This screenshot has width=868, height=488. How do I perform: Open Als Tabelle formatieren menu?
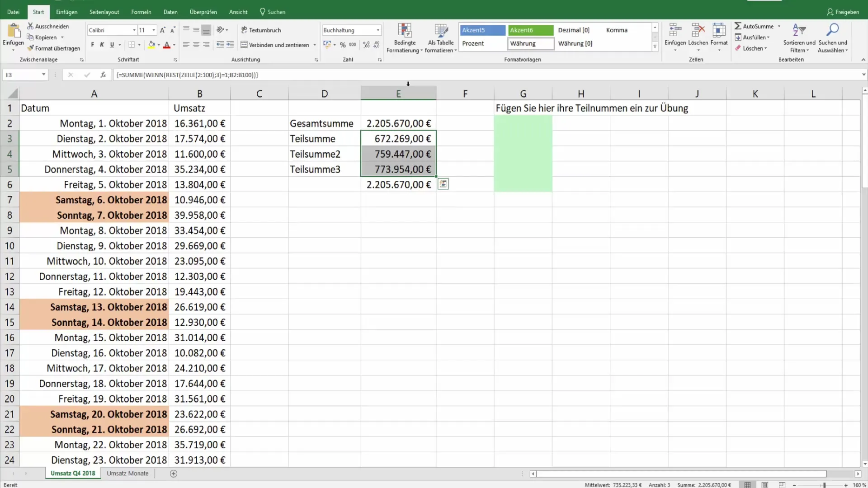coord(441,38)
